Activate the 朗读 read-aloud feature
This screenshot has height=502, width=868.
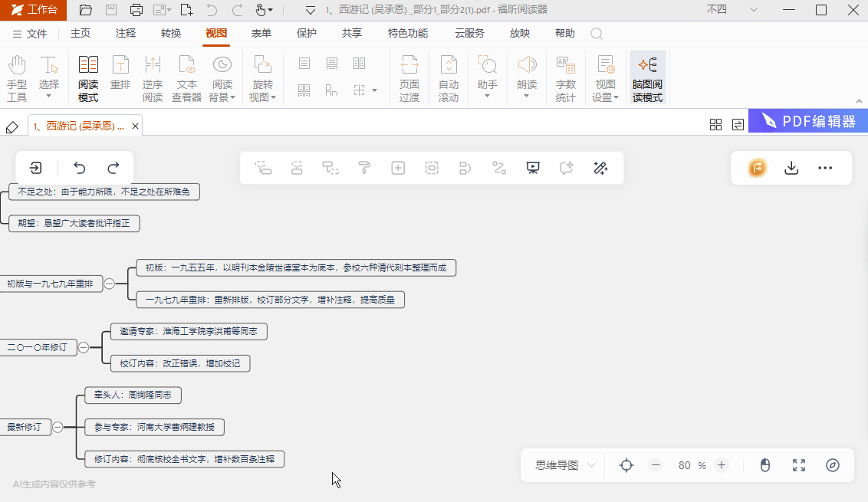coord(526,77)
